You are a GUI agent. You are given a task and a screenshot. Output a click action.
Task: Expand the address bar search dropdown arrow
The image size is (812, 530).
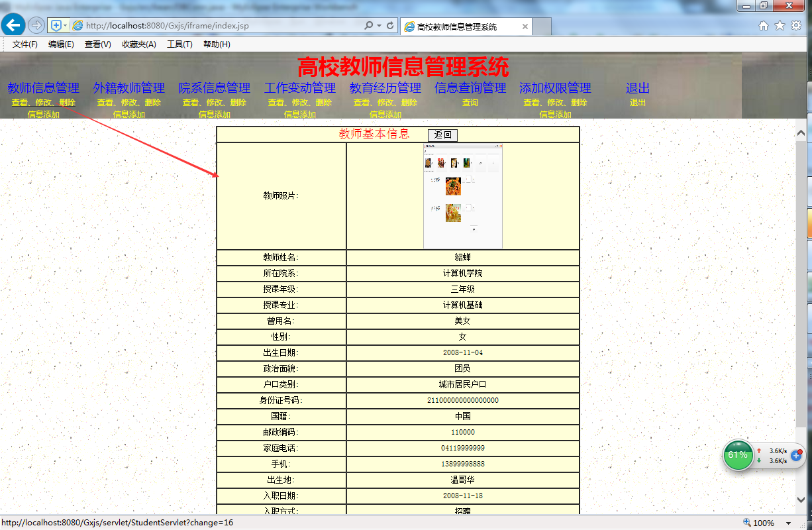pyautogui.click(x=379, y=26)
